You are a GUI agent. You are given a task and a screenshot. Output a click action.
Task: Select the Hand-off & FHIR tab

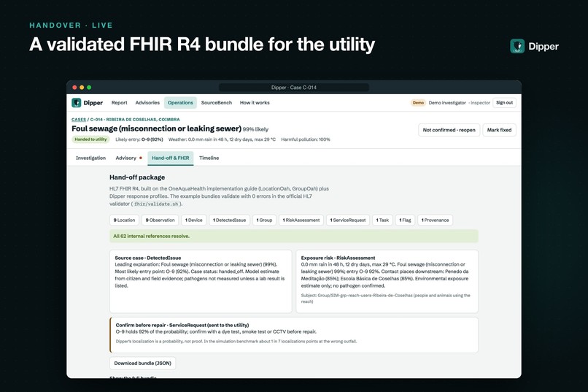171,158
